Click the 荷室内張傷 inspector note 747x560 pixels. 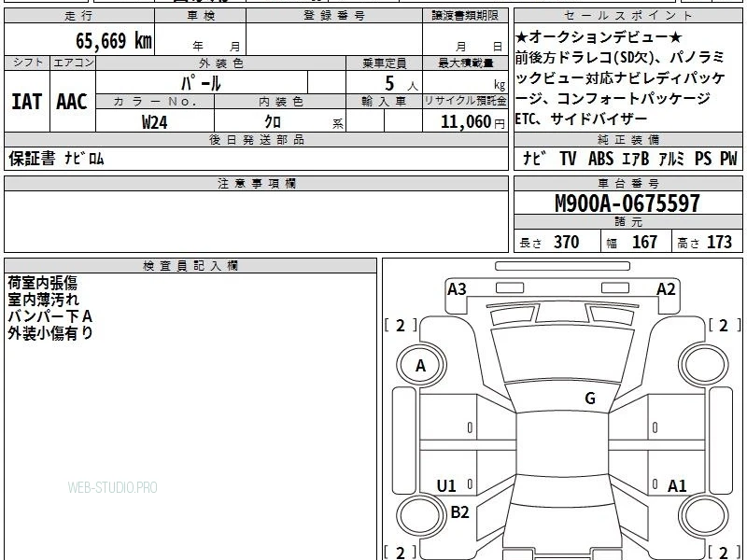(x=42, y=283)
